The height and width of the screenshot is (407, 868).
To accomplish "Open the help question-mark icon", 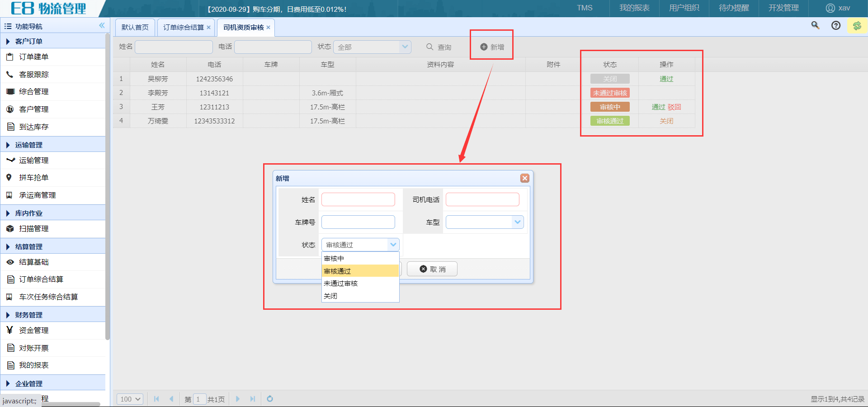I will [x=836, y=25].
